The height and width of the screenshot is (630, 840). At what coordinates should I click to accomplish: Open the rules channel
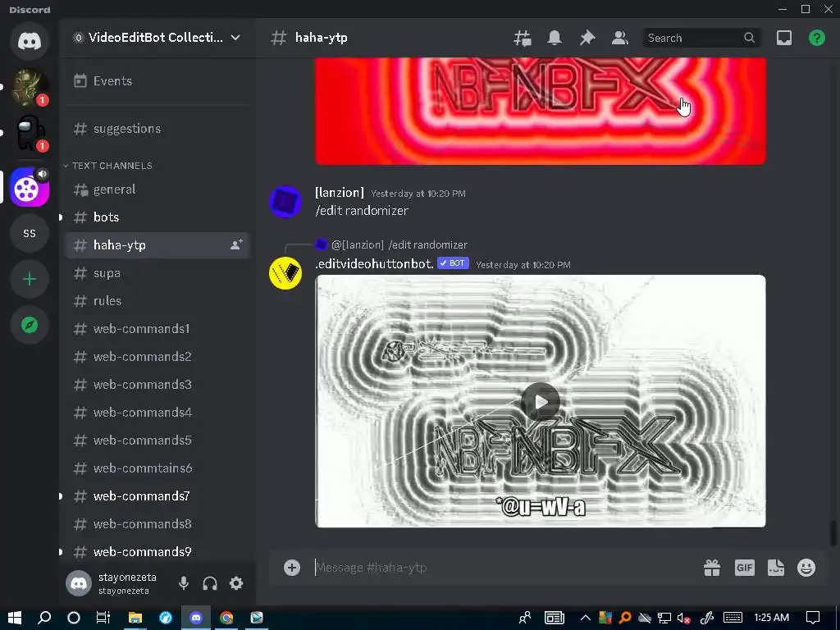157,300
